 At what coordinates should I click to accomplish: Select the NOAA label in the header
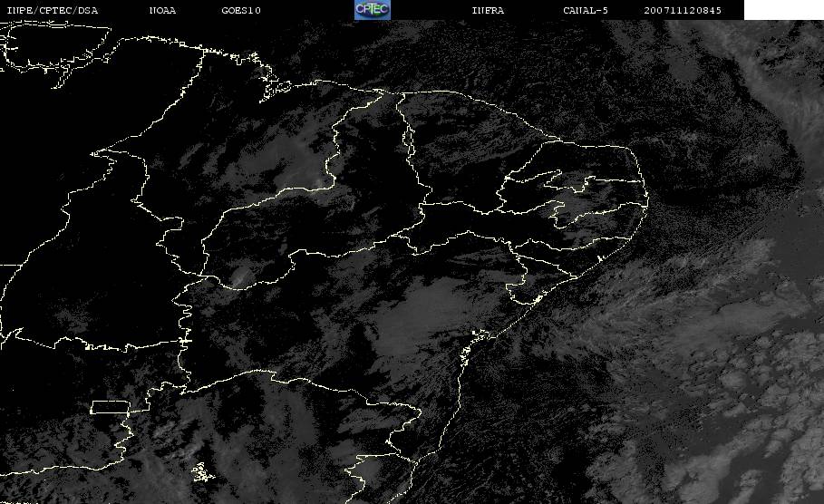pos(162,10)
